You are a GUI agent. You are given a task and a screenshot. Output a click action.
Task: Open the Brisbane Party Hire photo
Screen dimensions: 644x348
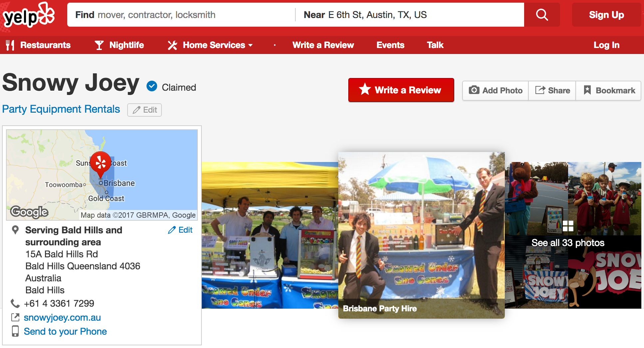coord(422,235)
